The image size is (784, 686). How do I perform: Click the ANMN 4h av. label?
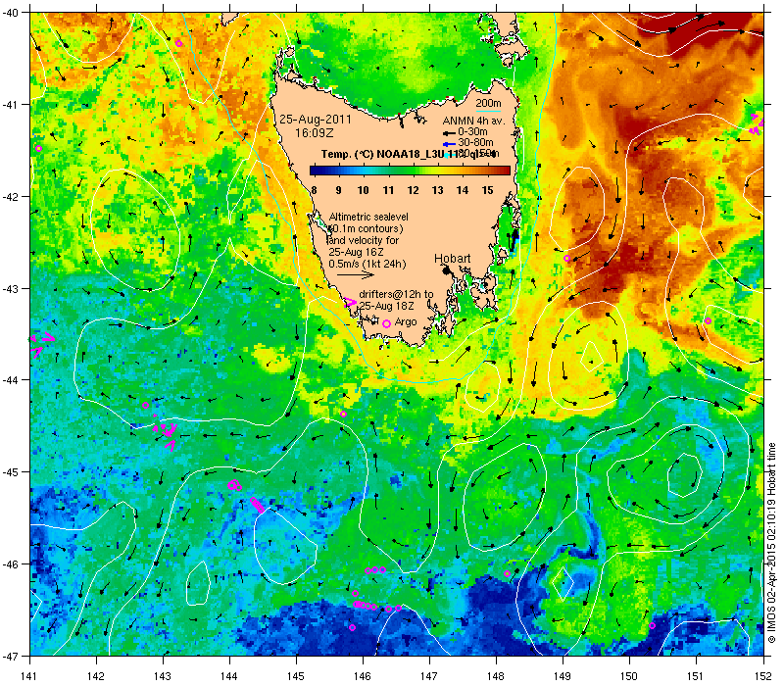[474, 121]
